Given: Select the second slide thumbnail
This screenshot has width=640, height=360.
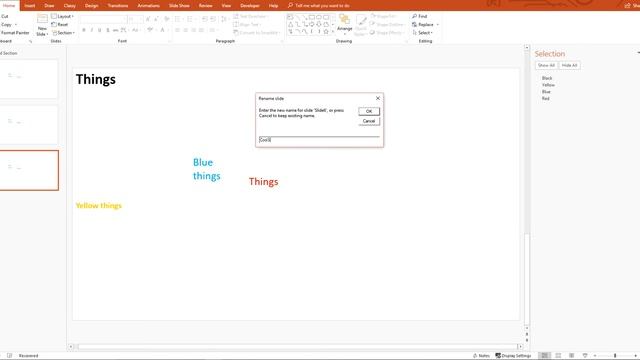Looking at the screenshot, I should [29, 124].
